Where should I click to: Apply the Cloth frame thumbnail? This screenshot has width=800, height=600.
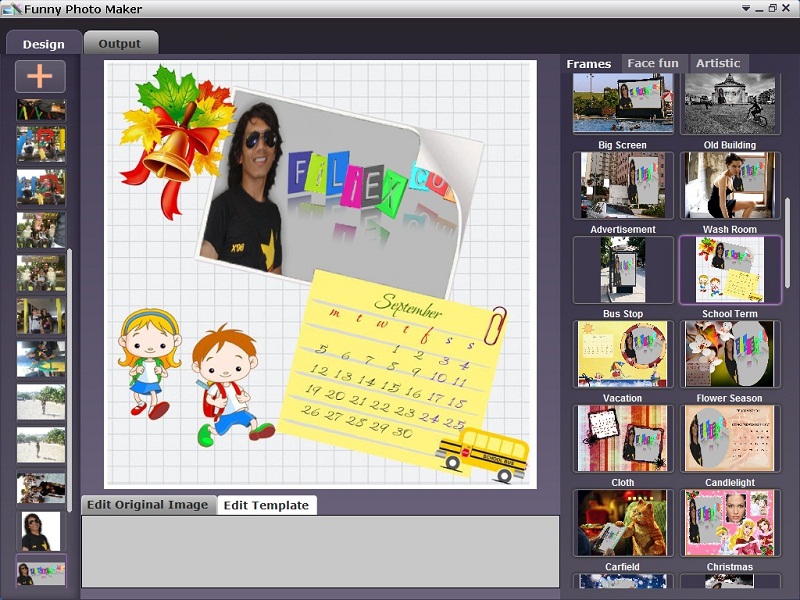pos(623,438)
